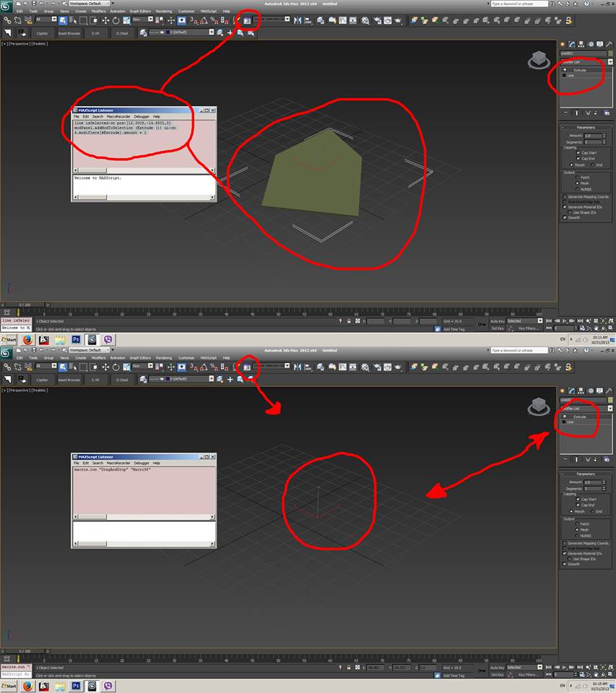Image resolution: width=616 pixels, height=693 pixels.
Task: Click Firefox icon in the upper taskbar
Action: coord(27,339)
